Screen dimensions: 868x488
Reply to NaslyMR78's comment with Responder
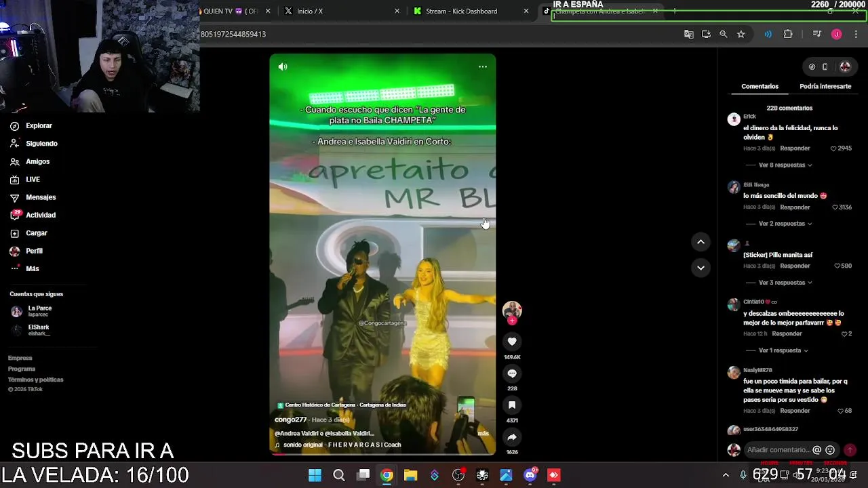point(795,411)
